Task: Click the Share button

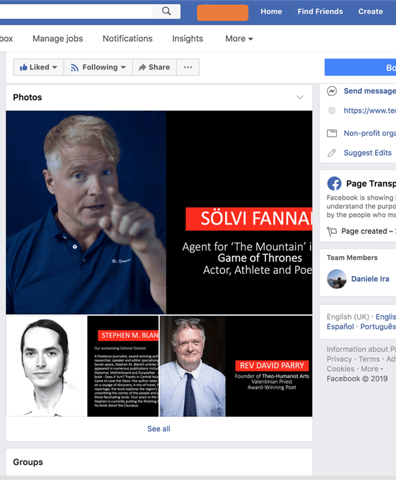Action: pos(154,67)
